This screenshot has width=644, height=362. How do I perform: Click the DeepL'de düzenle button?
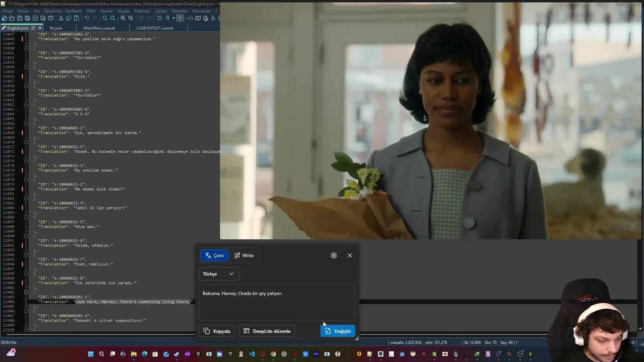click(x=267, y=331)
